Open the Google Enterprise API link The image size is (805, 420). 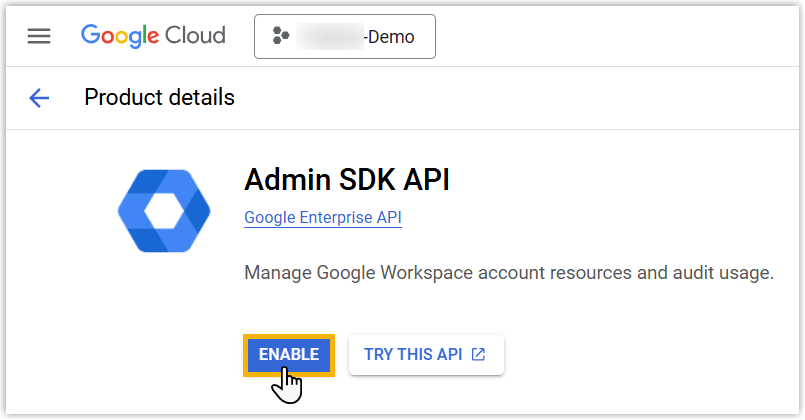(x=323, y=218)
